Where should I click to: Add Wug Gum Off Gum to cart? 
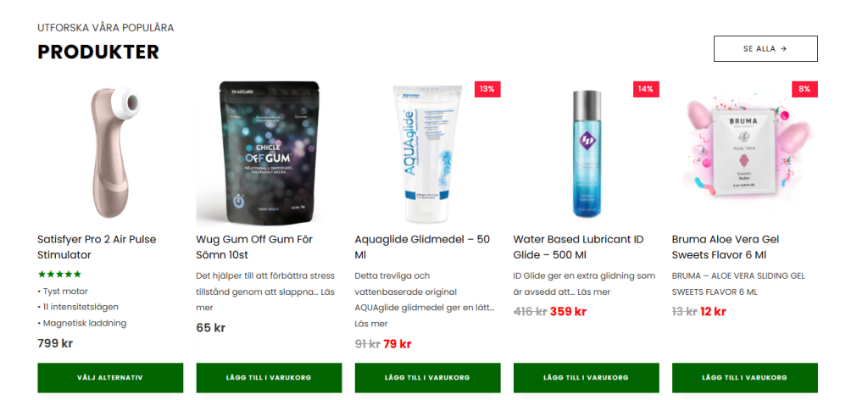pyautogui.click(x=269, y=378)
